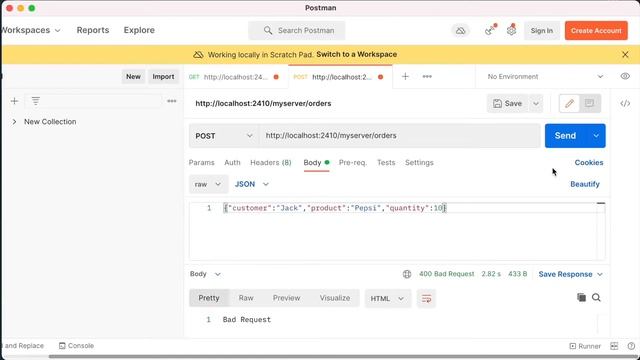Viewport: 640px width, 360px height.
Task: Click the sidebar filter icon
Action: click(x=36, y=101)
